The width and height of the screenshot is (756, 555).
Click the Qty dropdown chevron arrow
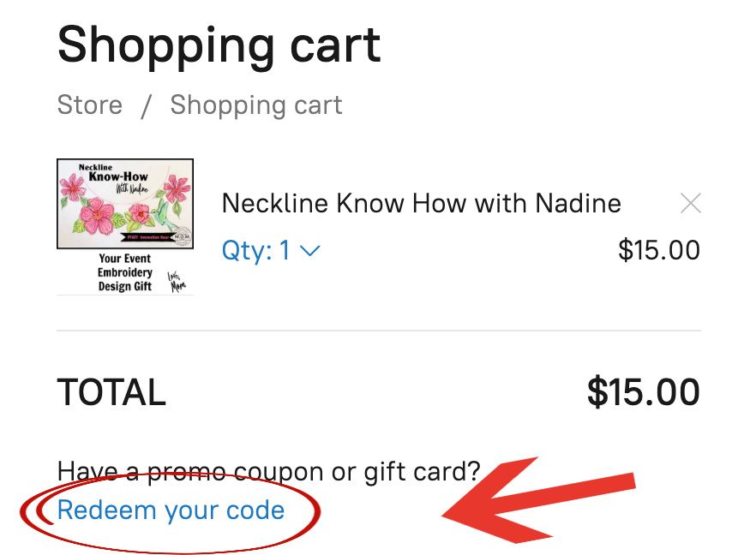(309, 251)
